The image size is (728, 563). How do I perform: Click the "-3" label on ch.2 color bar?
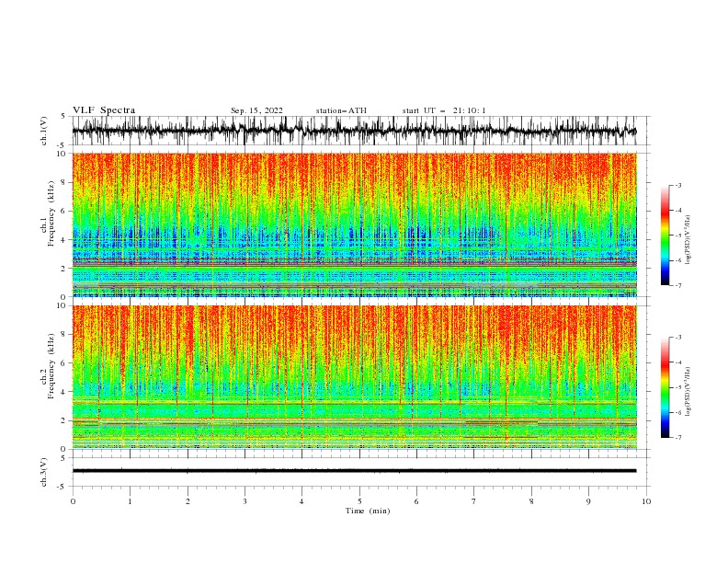[x=677, y=338]
